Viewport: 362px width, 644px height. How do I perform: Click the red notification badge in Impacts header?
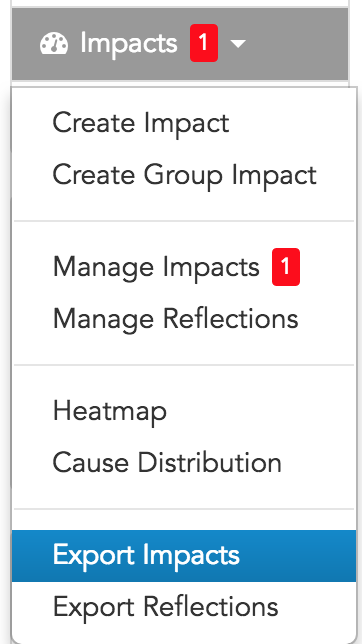click(x=204, y=43)
